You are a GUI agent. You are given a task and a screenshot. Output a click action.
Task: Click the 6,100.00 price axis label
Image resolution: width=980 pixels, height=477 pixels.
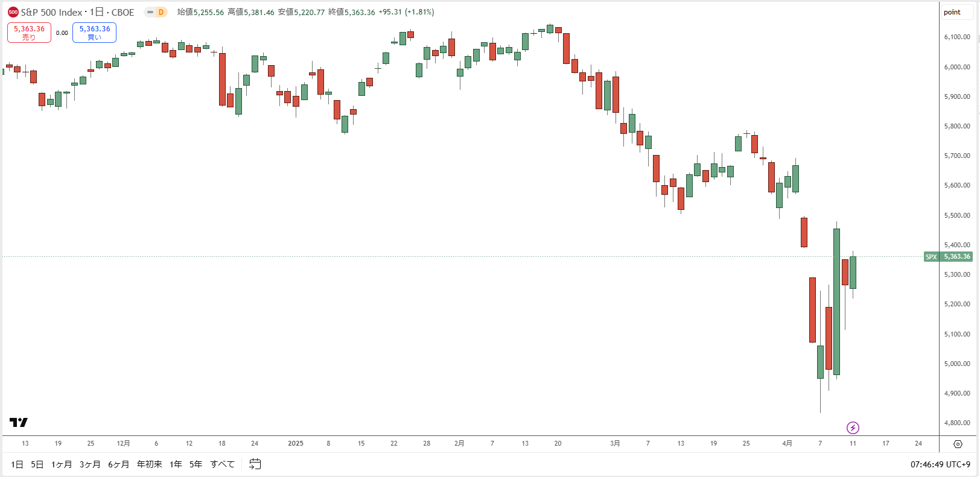(957, 37)
